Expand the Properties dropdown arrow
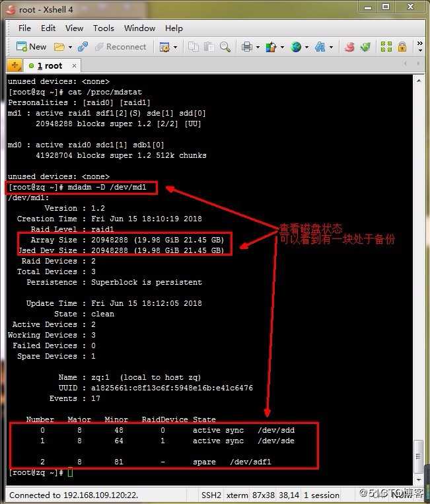This screenshot has width=430, height=504. click(x=175, y=48)
